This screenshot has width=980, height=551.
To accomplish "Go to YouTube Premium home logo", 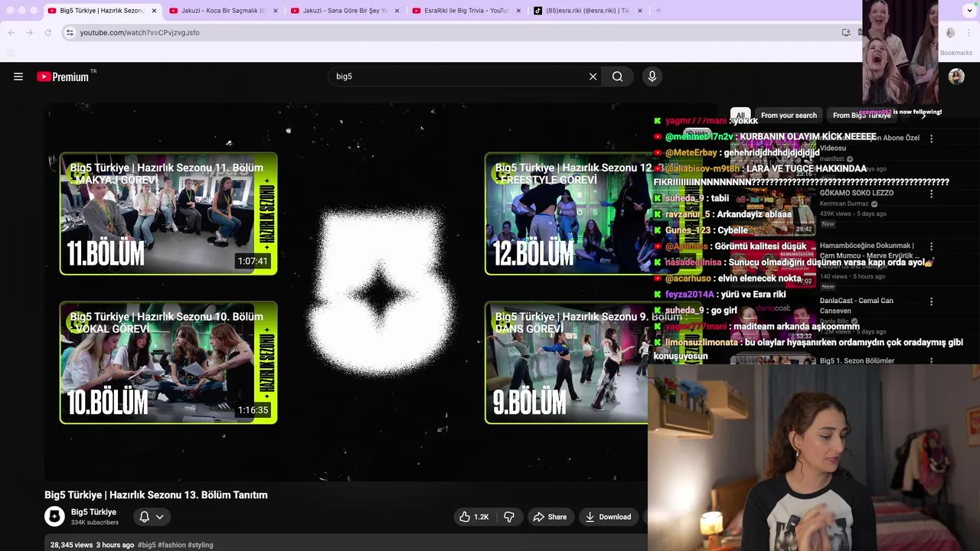I will coord(63,77).
